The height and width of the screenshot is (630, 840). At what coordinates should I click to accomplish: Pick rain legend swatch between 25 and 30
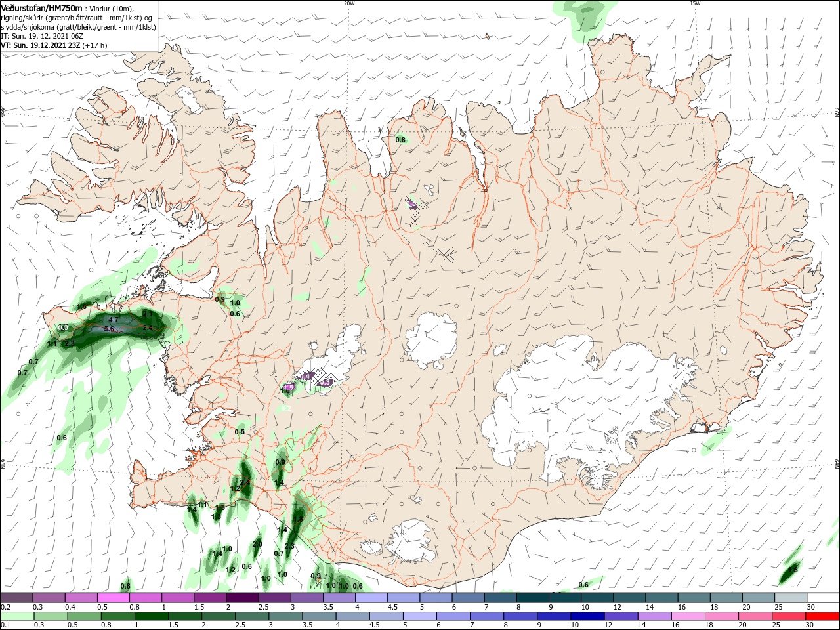pyautogui.click(x=789, y=616)
